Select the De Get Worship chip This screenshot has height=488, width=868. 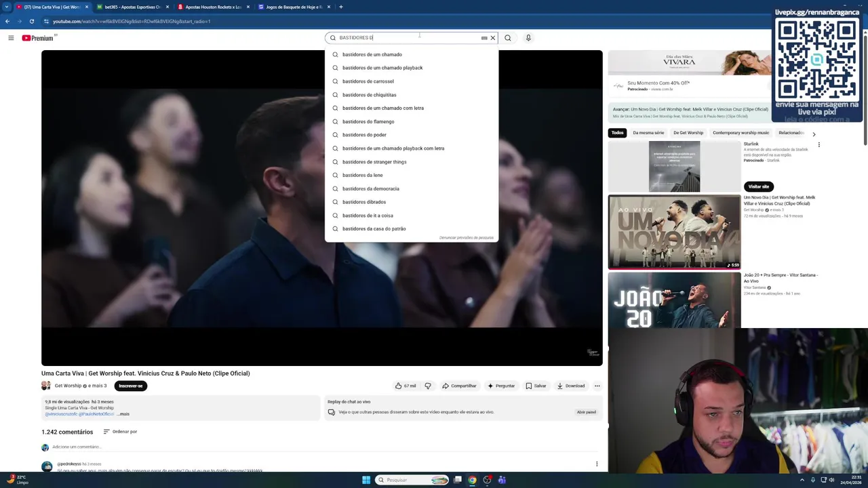(688, 133)
